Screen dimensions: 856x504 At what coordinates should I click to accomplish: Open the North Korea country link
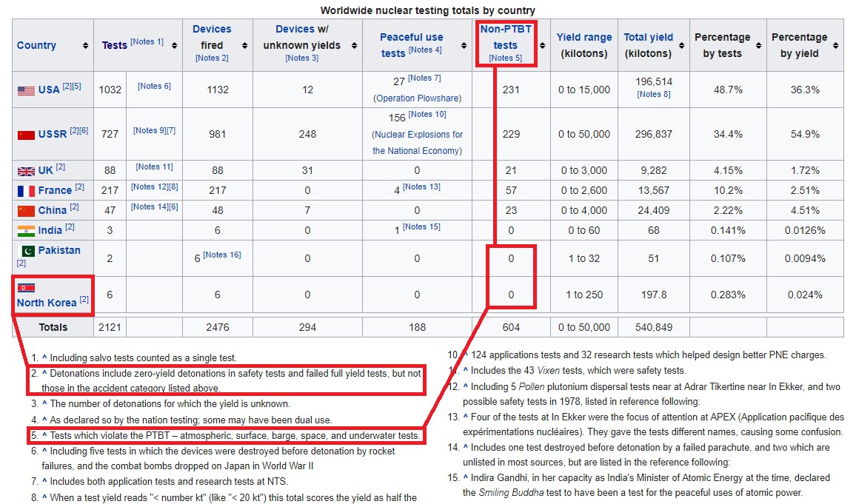[x=47, y=303]
